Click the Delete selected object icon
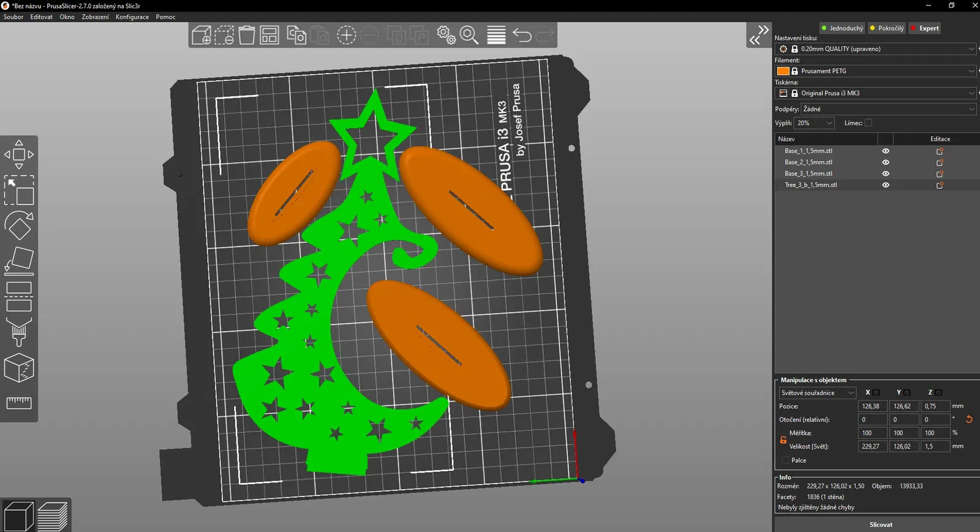Viewport: 980px width, 532px height. [224, 35]
